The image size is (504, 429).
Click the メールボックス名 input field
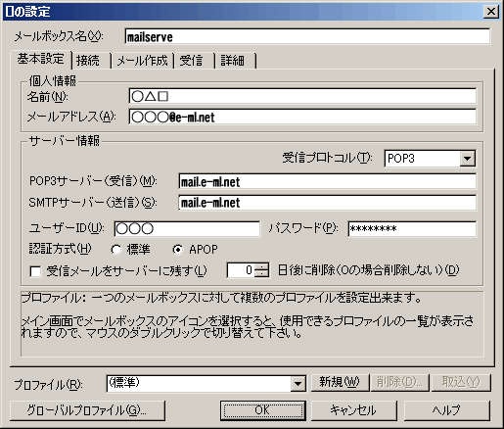click(x=307, y=36)
